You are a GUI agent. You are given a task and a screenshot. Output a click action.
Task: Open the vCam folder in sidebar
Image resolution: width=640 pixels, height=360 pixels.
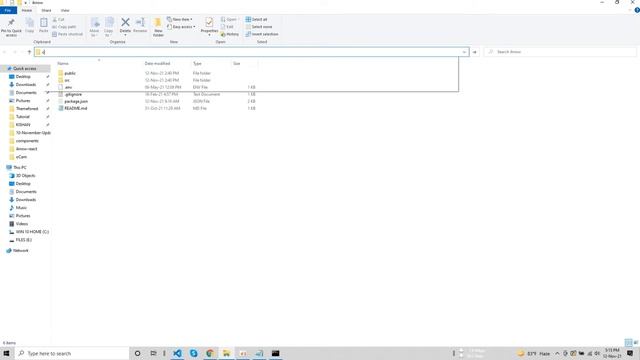21,157
